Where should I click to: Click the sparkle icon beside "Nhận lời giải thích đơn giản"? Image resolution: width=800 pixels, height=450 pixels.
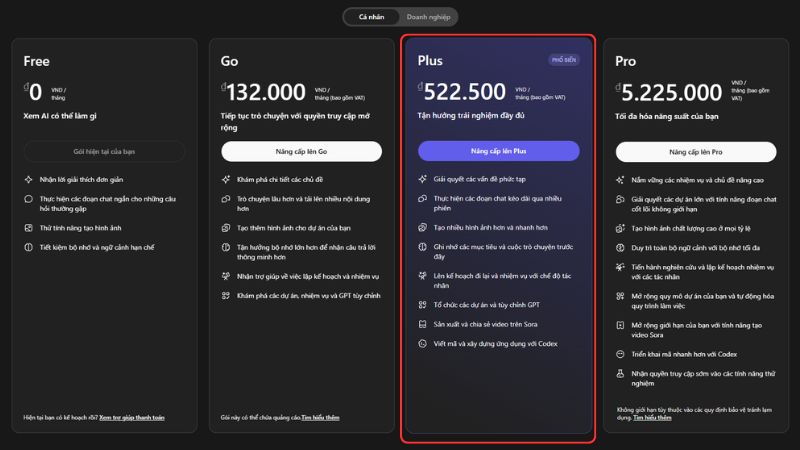pyautogui.click(x=29, y=180)
